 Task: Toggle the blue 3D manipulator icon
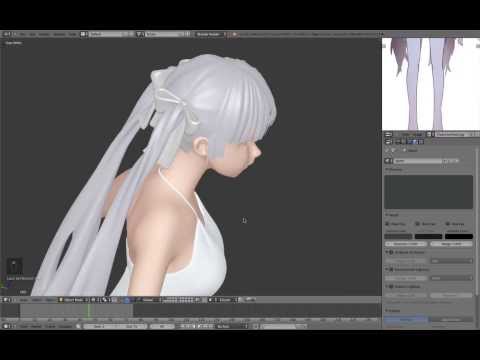point(127,300)
